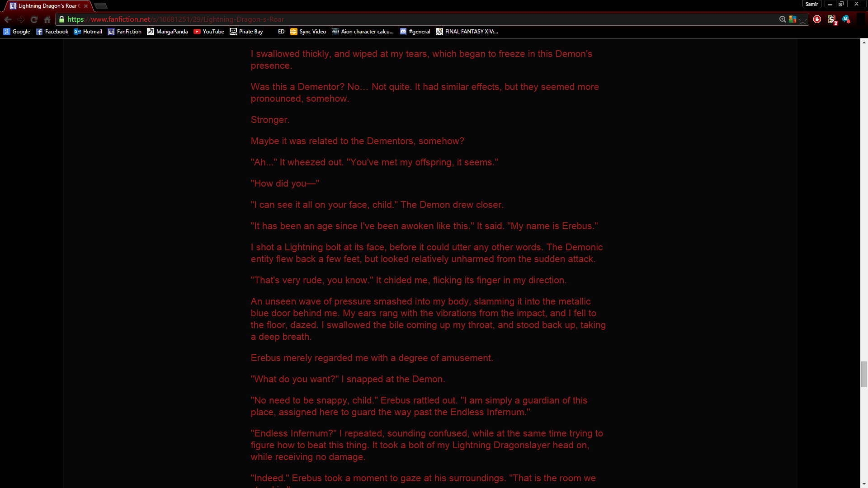The width and height of the screenshot is (868, 488).
Task: Click the Samir profile button
Action: tap(811, 4)
